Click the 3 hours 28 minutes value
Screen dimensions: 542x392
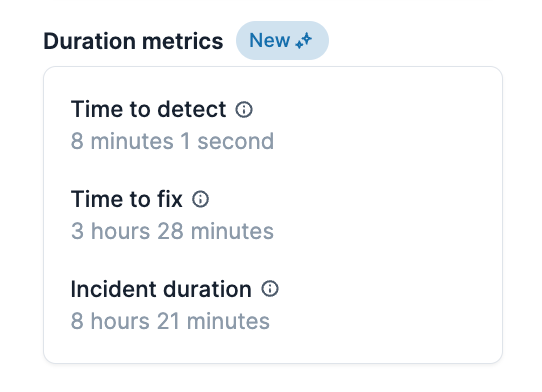[x=172, y=231]
